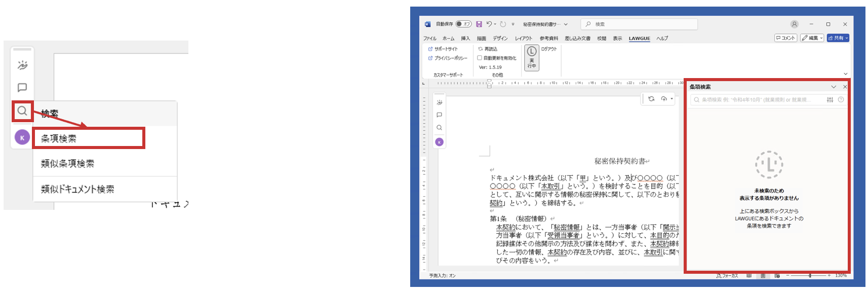Screen dimensions: 868x292
Task: Select 類似条項検索 from the search menu
Action: [67, 164]
